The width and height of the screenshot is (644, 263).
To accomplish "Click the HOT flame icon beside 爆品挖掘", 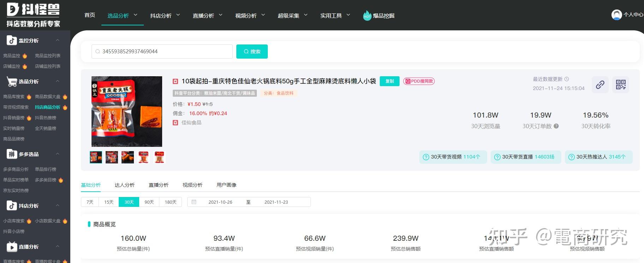I will tap(367, 16).
